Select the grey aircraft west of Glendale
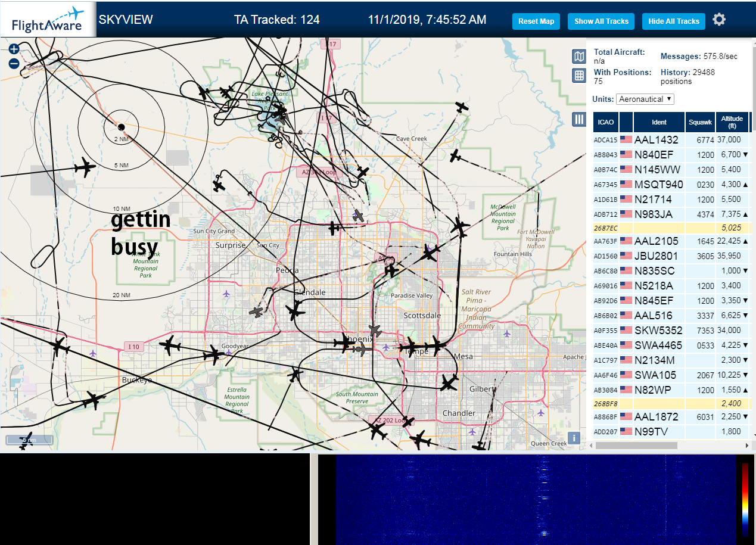The height and width of the screenshot is (545, 756). pyautogui.click(x=257, y=312)
